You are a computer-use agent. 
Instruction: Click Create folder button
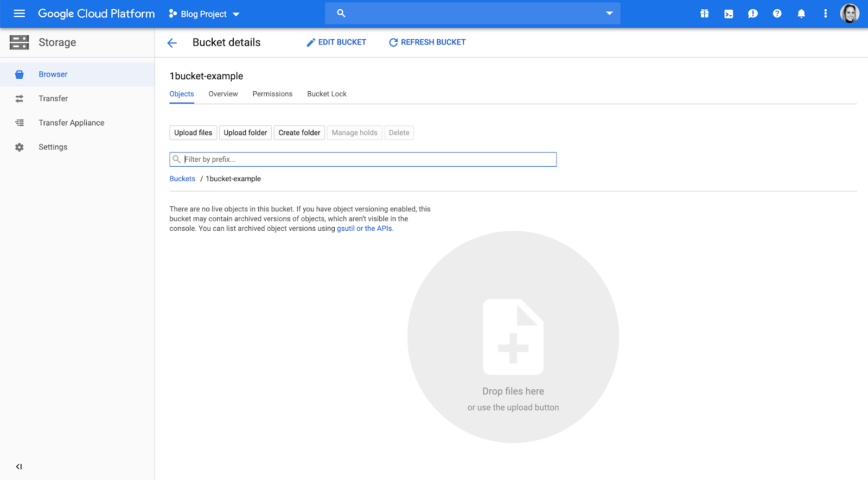click(x=299, y=132)
